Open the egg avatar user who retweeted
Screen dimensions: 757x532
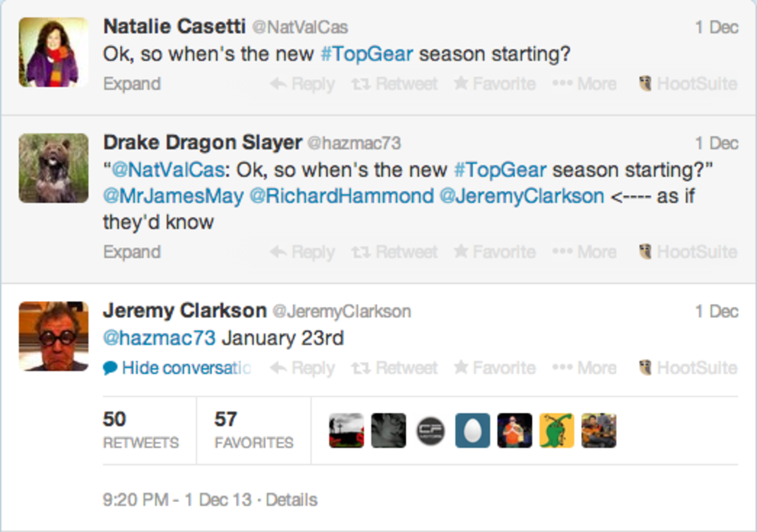pos(473,430)
